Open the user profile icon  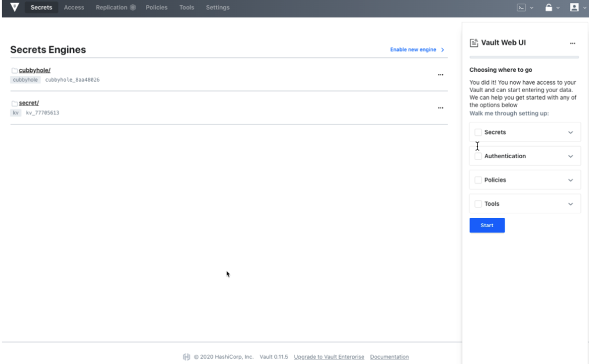point(574,8)
